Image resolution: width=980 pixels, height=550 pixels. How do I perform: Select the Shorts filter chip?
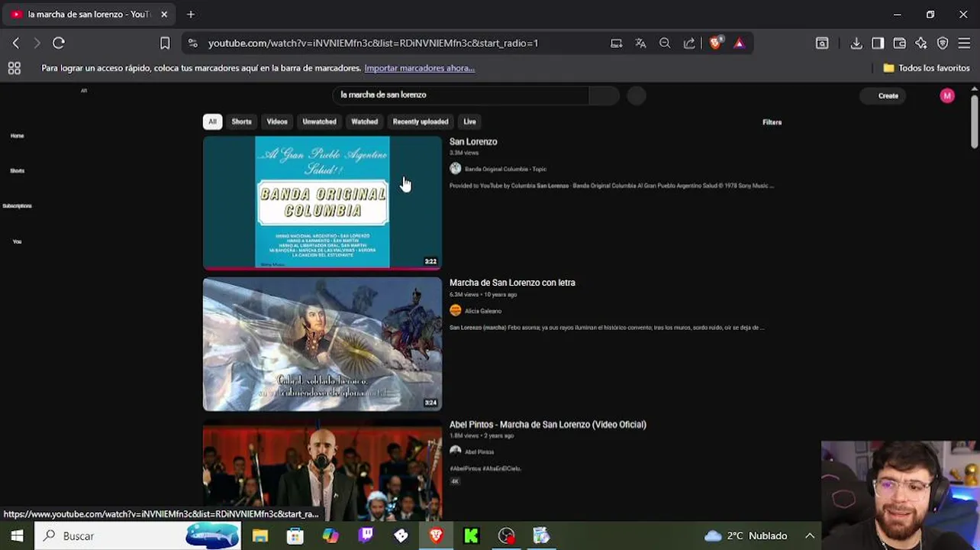241,121
